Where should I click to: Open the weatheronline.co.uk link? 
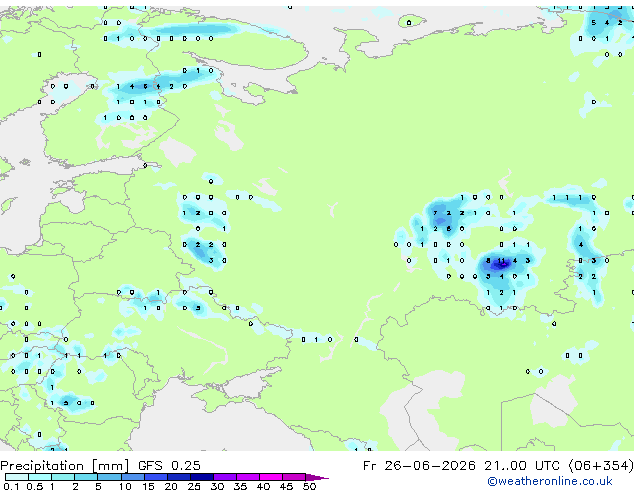pos(550,481)
